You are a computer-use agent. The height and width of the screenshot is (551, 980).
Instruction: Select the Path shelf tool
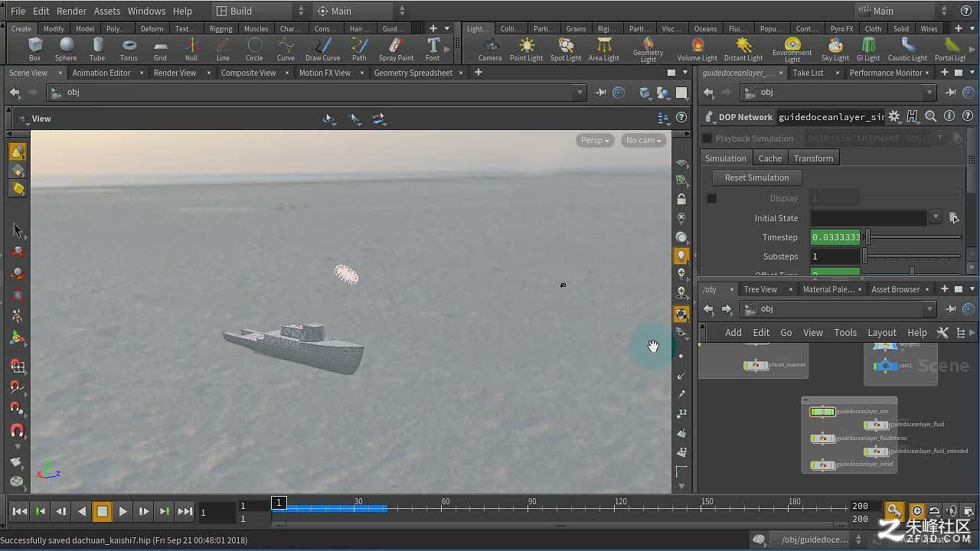(x=359, y=49)
